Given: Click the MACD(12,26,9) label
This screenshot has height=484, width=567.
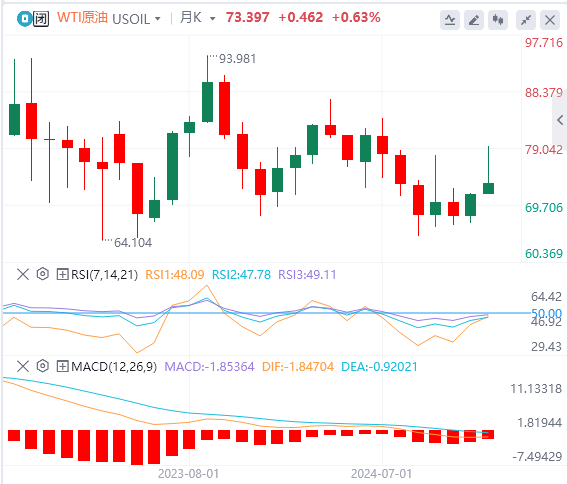Looking at the screenshot, I should [114, 366].
